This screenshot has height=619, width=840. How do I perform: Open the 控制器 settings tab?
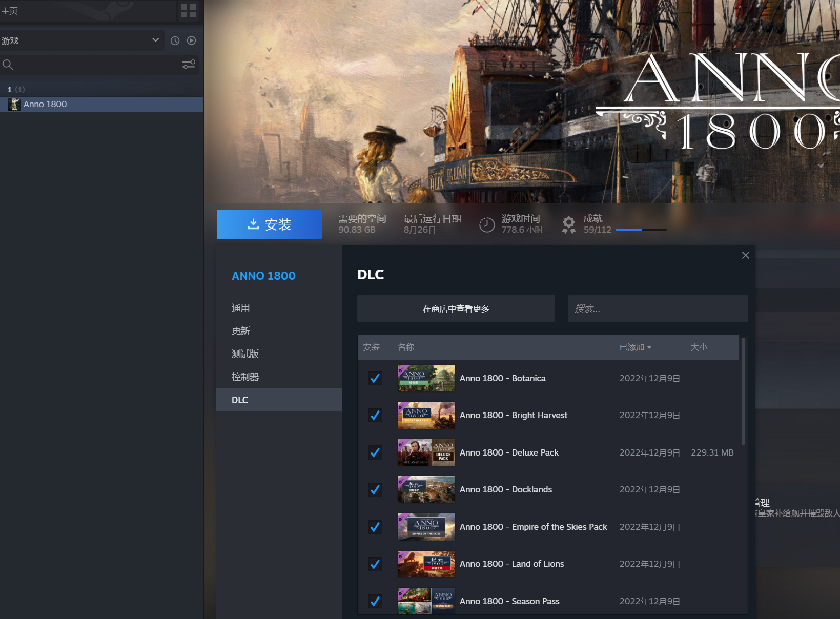tap(279, 377)
